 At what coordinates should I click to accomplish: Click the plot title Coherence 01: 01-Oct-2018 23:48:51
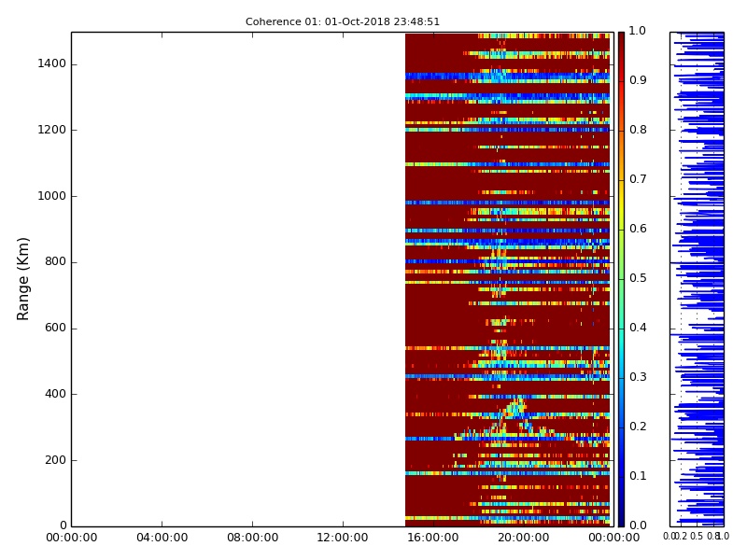343,21
